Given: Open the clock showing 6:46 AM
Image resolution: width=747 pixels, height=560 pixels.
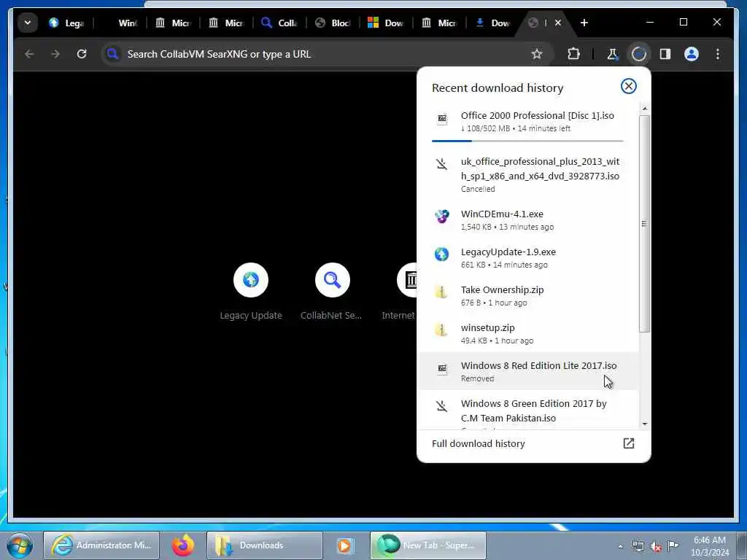Looking at the screenshot, I should [x=710, y=545].
